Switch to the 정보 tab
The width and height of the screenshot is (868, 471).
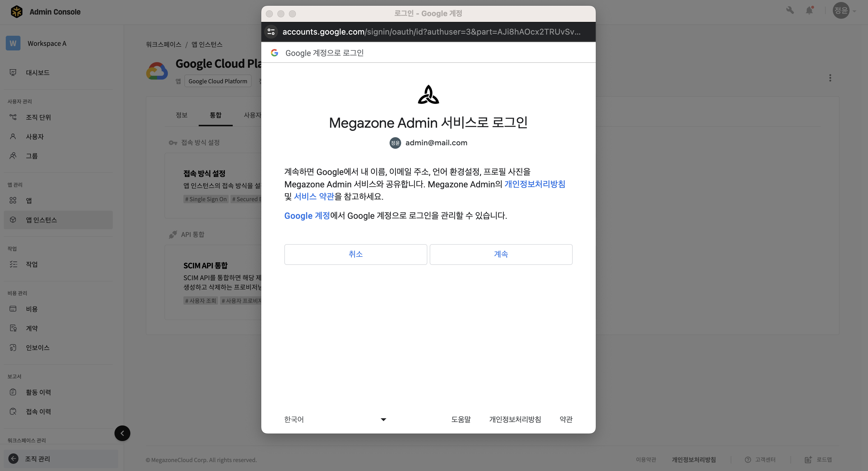click(181, 115)
